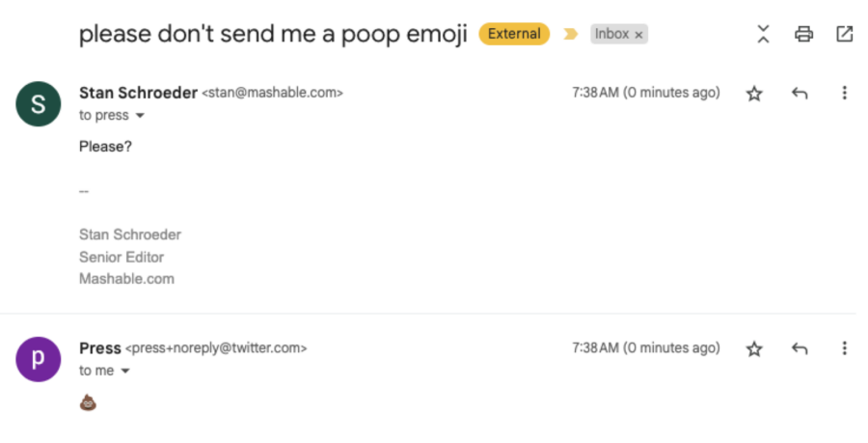Click the Press sender name
Viewport: 868px width, 443px height.
[100, 348]
